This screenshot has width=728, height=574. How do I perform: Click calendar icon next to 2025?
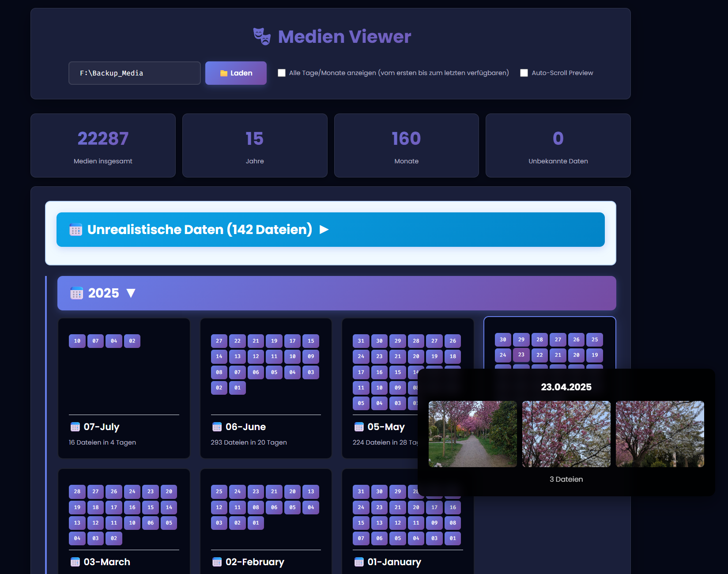(76, 293)
